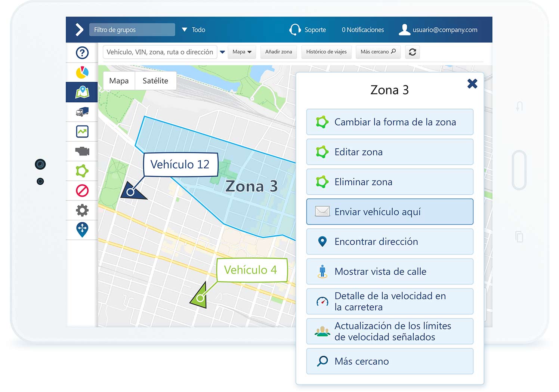Viewport: 559px width, 392px height.
Task: Click the Más cercano toolbar button
Action: 378,52
